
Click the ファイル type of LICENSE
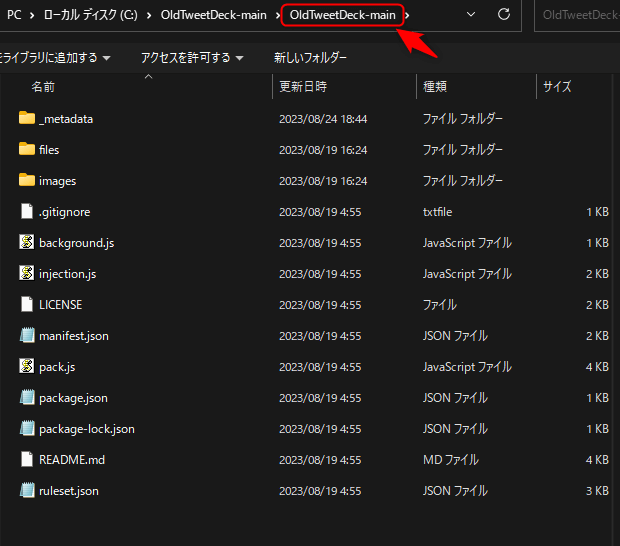tap(440, 305)
